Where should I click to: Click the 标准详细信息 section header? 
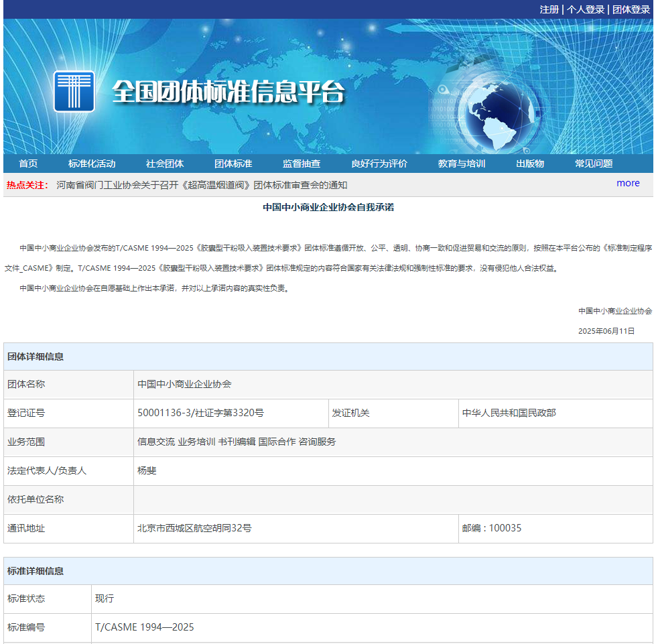[x=36, y=571]
